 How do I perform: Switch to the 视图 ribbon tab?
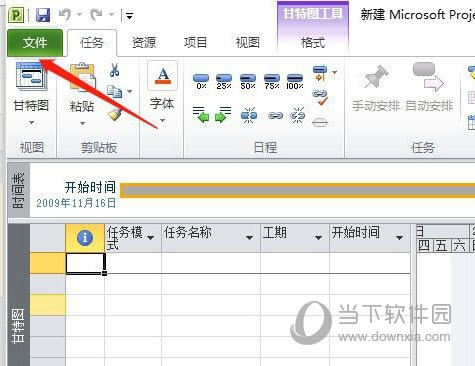248,43
